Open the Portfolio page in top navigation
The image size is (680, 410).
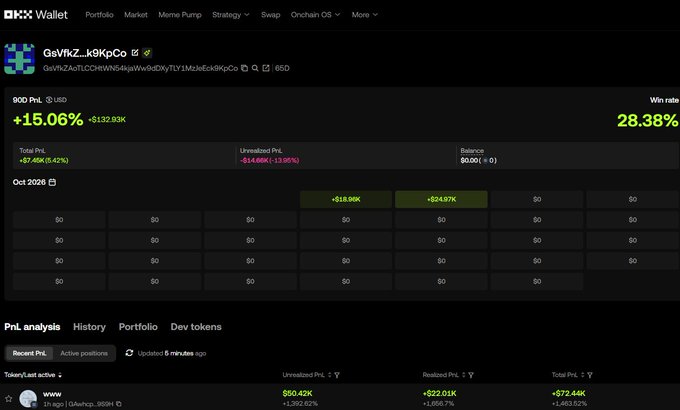[99, 15]
